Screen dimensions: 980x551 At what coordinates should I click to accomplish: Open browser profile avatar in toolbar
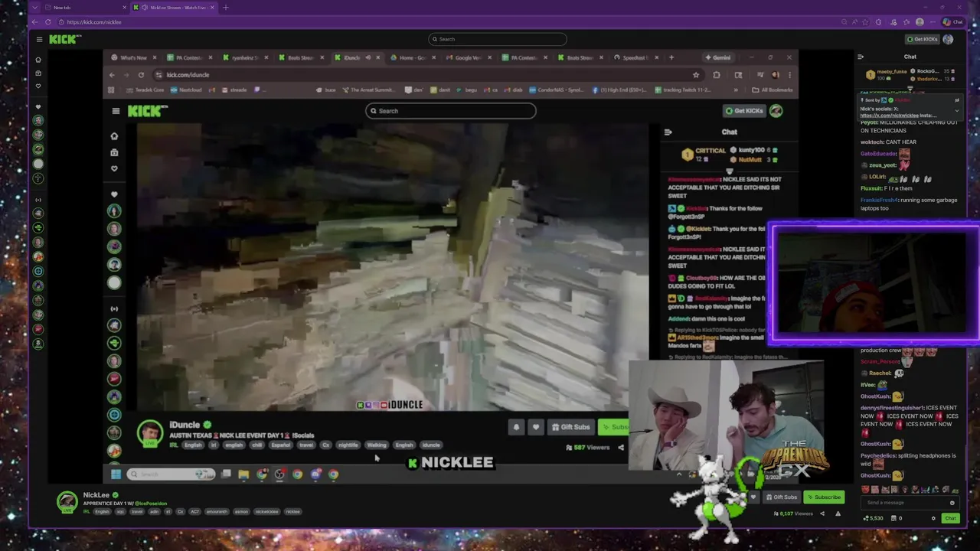(920, 22)
